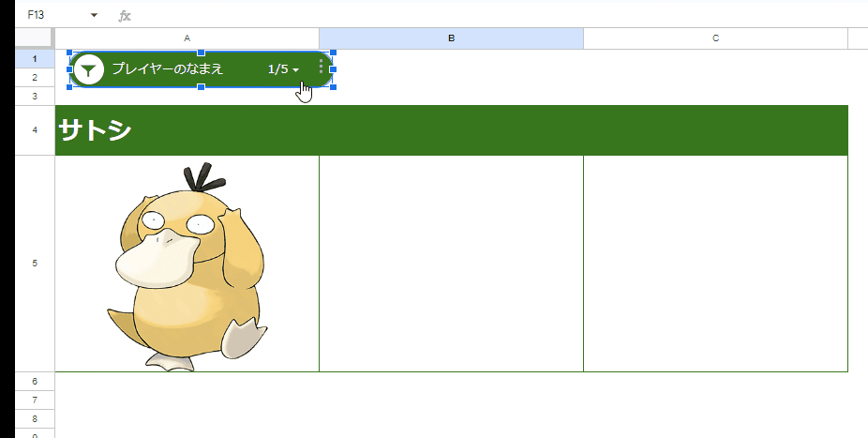The height and width of the screenshot is (438, 868).
Task: Select column C header
Action: point(715,38)
